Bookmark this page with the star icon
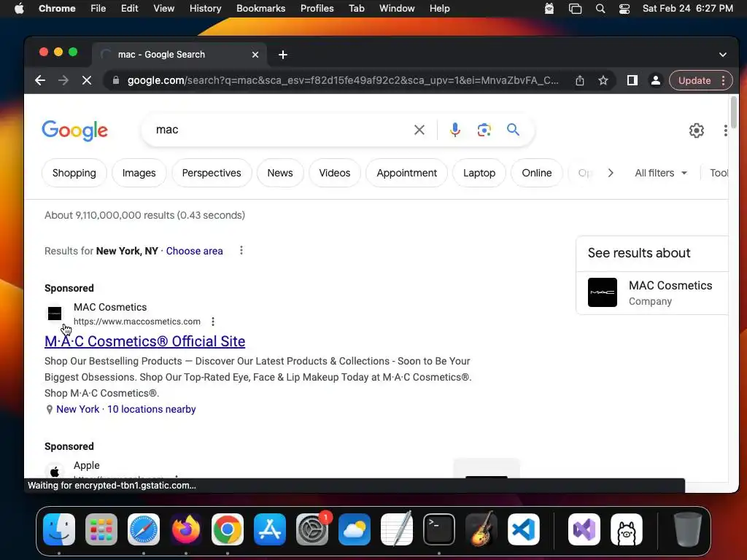 603,80
